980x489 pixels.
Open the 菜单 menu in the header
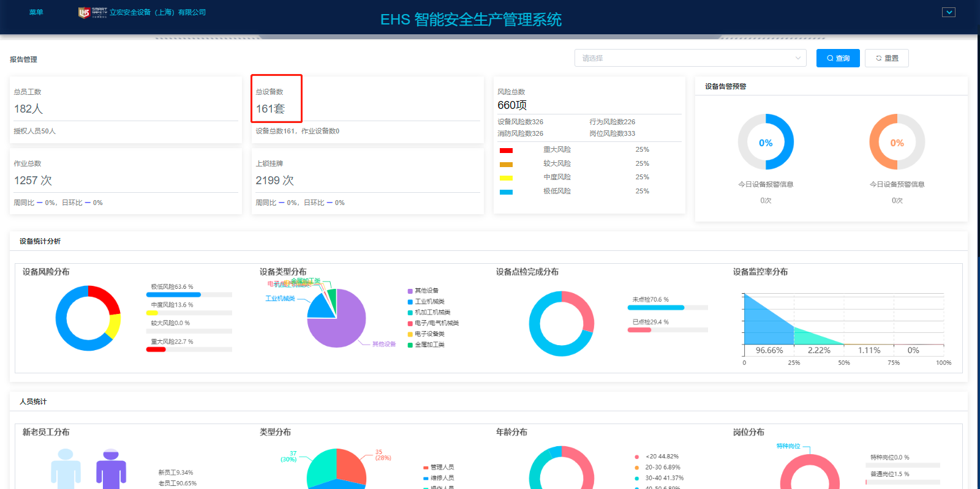pos(36,12)
